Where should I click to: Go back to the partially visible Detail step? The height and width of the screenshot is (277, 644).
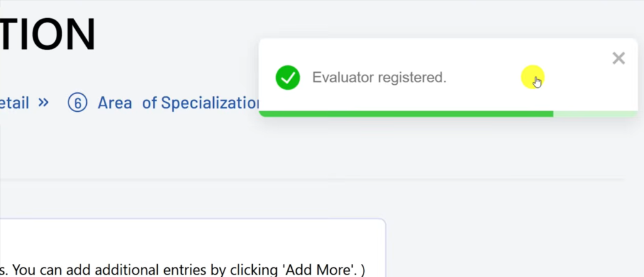click(15, 103)
